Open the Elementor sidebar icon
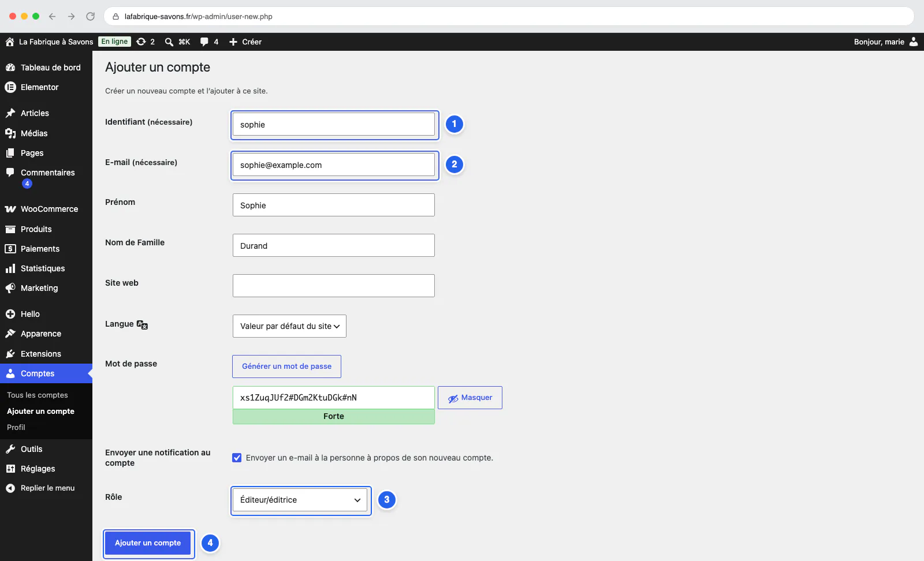 (10, 87)
